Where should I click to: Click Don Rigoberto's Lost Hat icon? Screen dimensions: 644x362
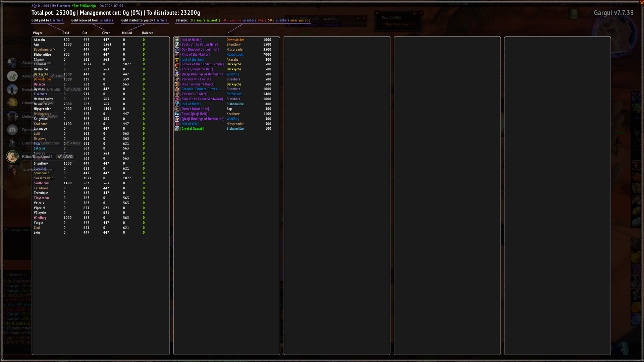[177, 50]
